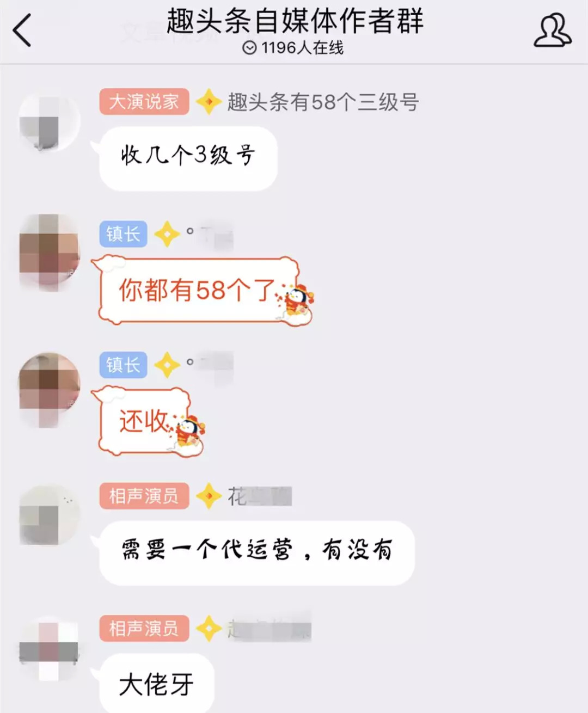Viewport: 588px width, 713px height.
Task: Tap the online count clock icon
Action: pos(249,48)
